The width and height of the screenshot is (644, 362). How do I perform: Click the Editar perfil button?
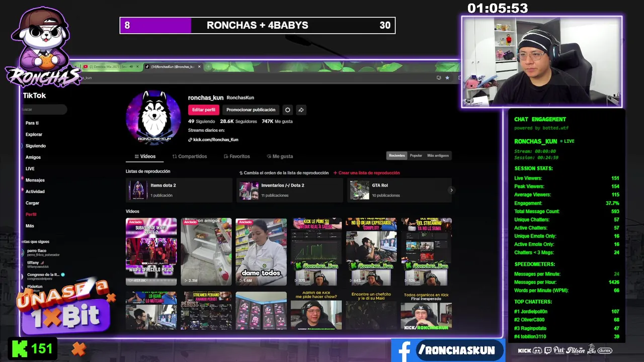click(x=204, y=110)
